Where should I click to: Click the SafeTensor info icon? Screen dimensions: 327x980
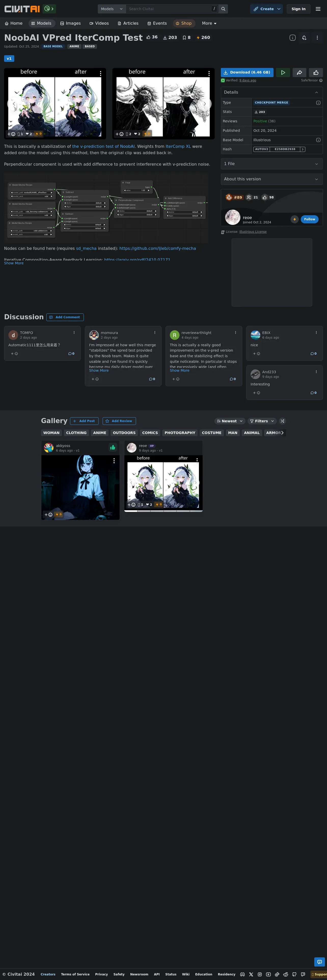(321, 80)
